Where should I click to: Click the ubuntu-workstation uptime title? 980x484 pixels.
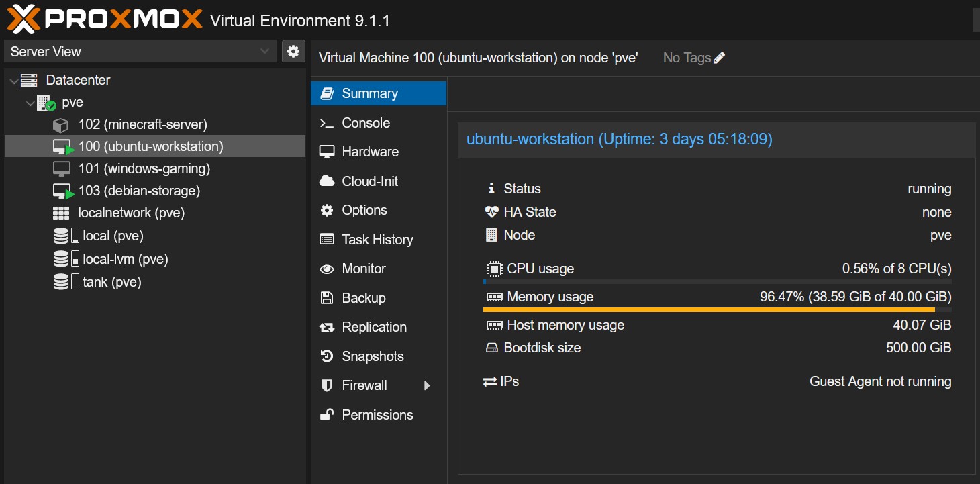(x=619, y=139)
